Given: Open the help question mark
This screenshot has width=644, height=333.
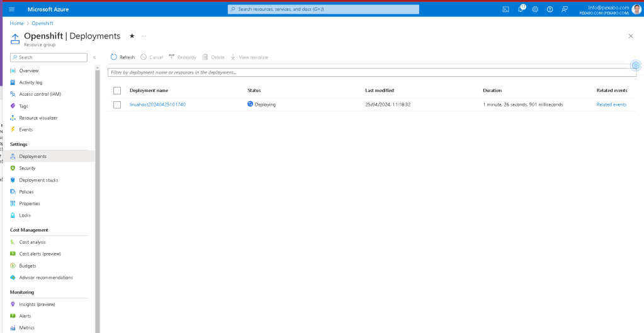Looking at the screenshot, I should coord(550,9).
